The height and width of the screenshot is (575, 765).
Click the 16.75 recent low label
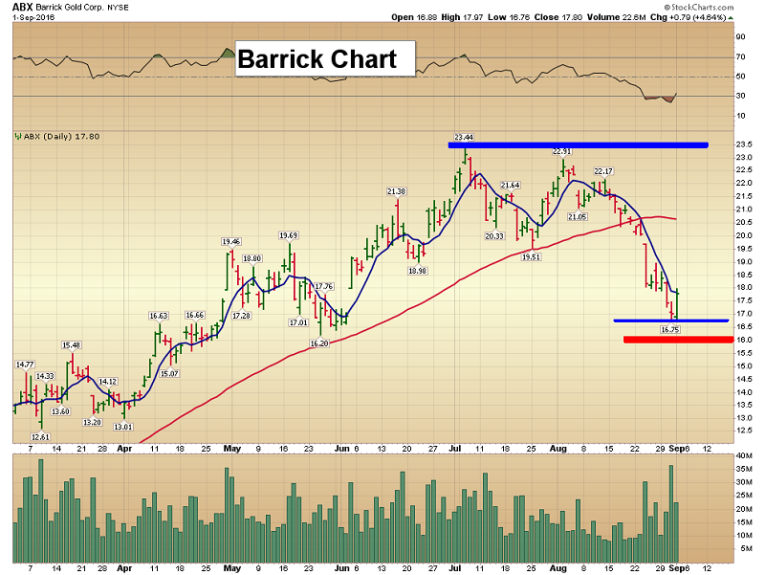tap(670, 330)
